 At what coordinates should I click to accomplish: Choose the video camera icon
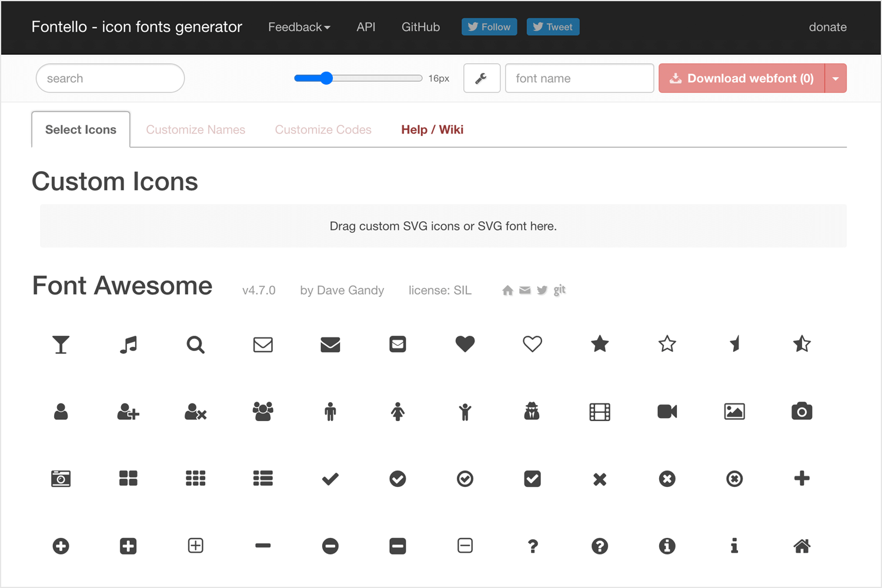667,412
